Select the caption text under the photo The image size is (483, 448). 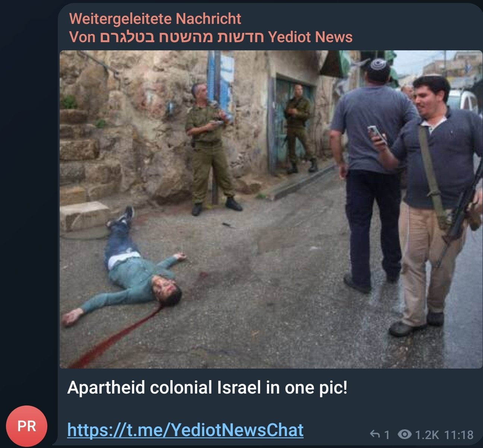[x=207, y=388]
